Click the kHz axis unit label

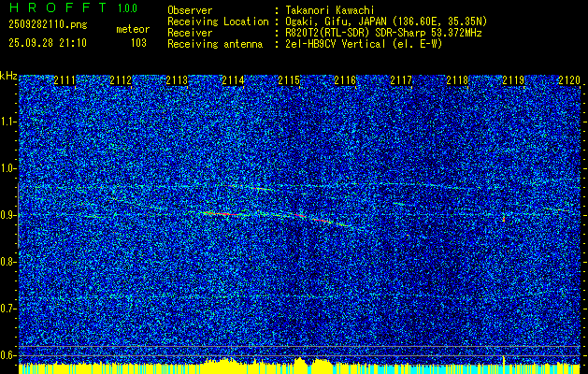[8, 76]
